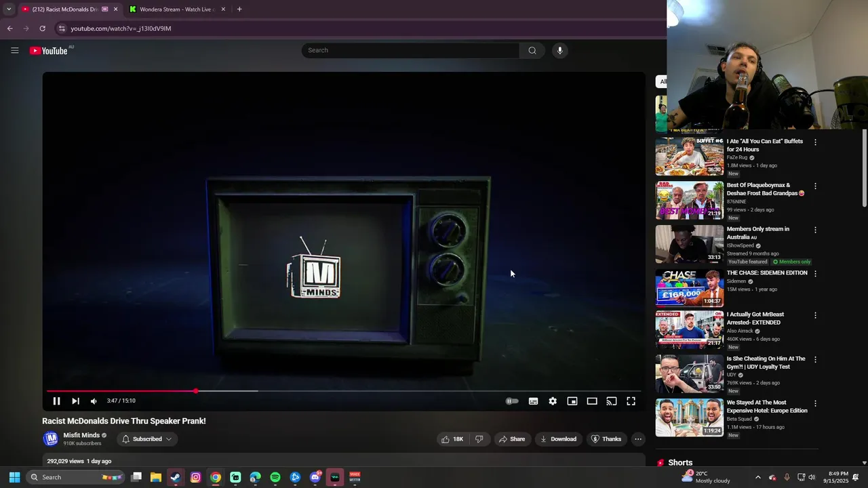Open options for Best Of Plaqueboymax video
The height and width of the screenshot is (488, 868).
click(x=815, y=186)
